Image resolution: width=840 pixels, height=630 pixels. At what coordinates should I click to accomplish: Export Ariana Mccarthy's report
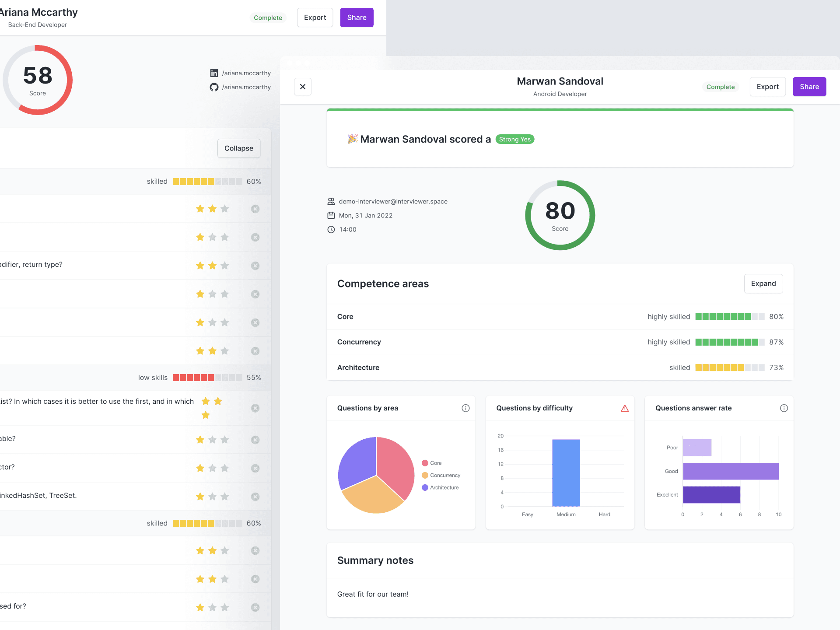[x=315, y=17]
